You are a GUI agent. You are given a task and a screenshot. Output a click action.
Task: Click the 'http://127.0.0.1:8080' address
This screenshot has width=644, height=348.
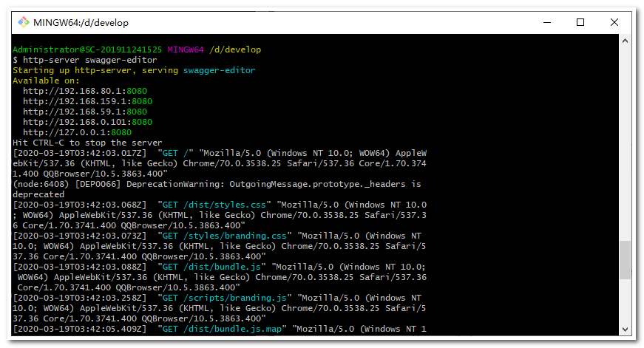77,132
